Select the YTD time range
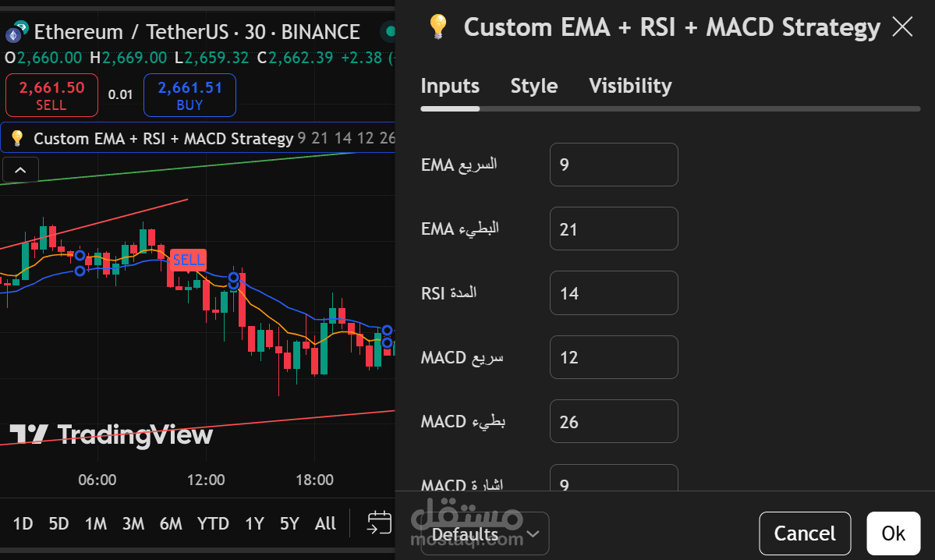Screen dimensions: 935x560 click(x=213, y=523)
